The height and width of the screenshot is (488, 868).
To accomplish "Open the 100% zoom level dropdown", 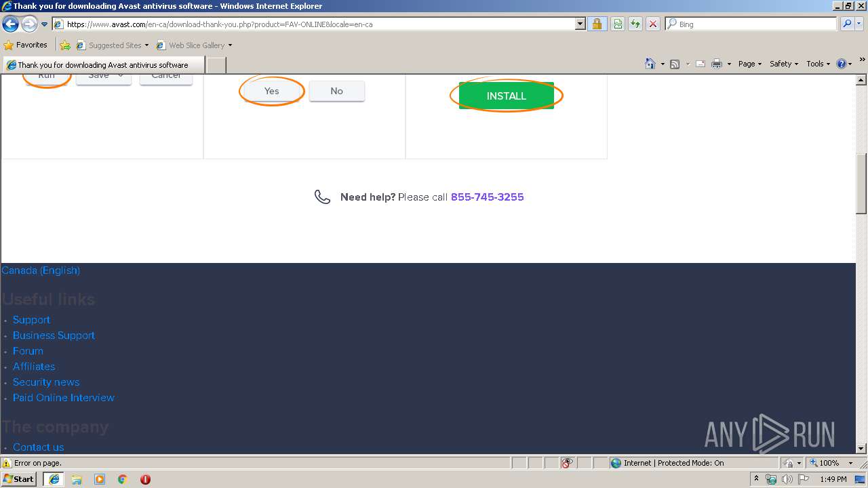I will 850,463.
